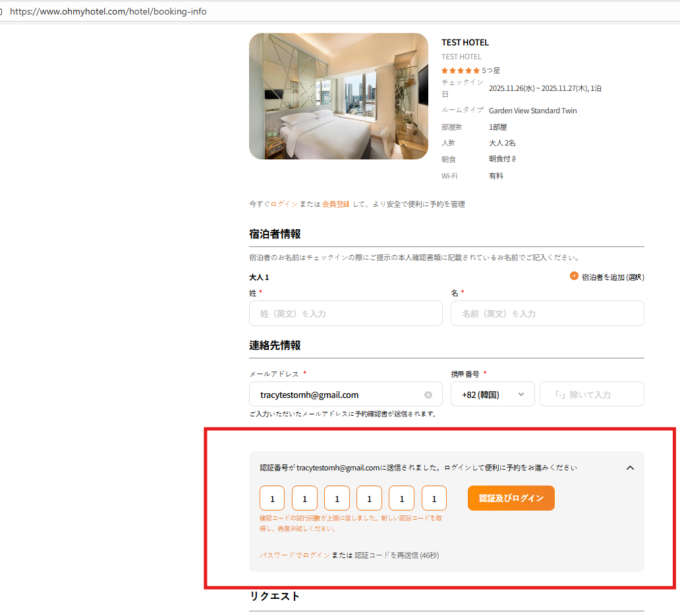This screenshot has height=616, width=680.
Task: Select the first verification code digit box
Action: coord(272,499)
